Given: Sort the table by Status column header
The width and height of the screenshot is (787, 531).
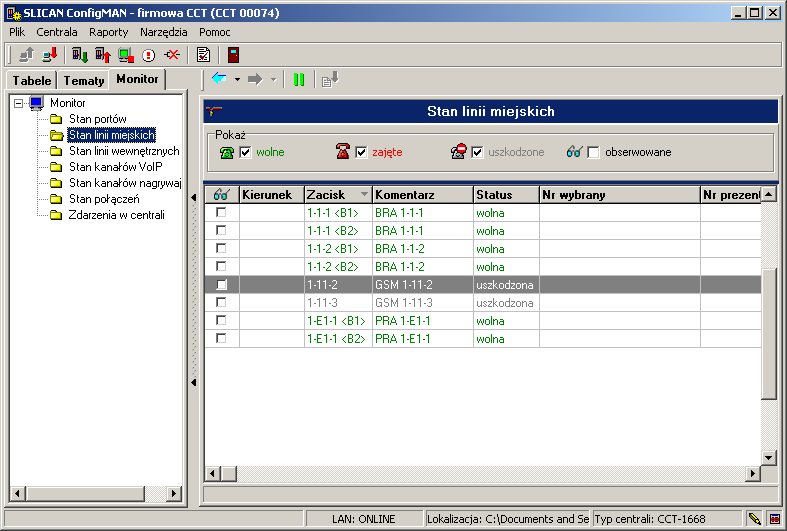Looking at the screenshot, I should click(506, 194).
